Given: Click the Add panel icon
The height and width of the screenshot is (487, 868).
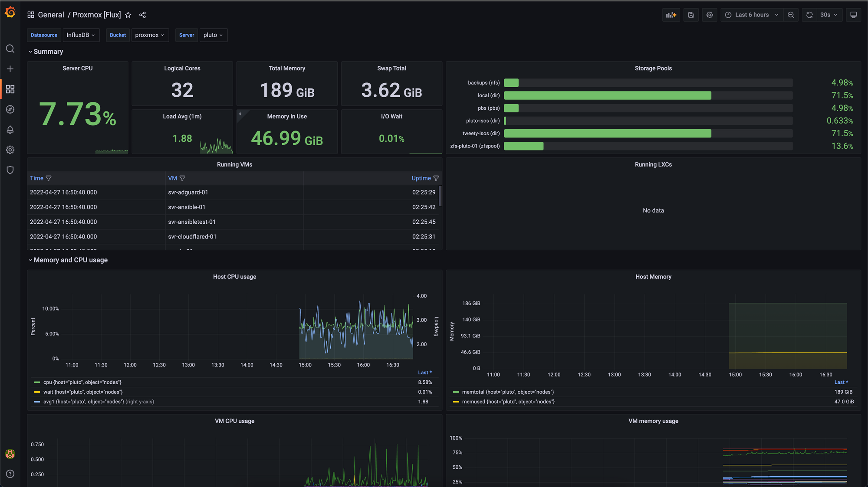Looking at the screenshot, I should pyautogui.click(x=671, y=15).
